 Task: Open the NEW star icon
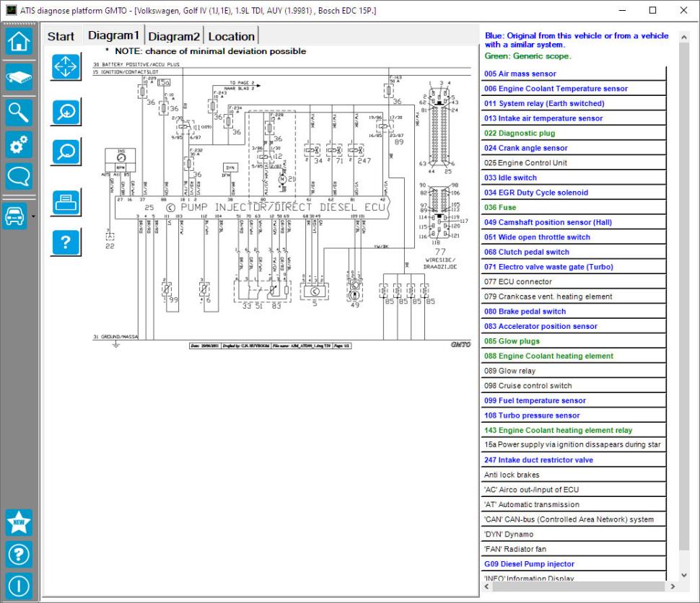(19, 522)
